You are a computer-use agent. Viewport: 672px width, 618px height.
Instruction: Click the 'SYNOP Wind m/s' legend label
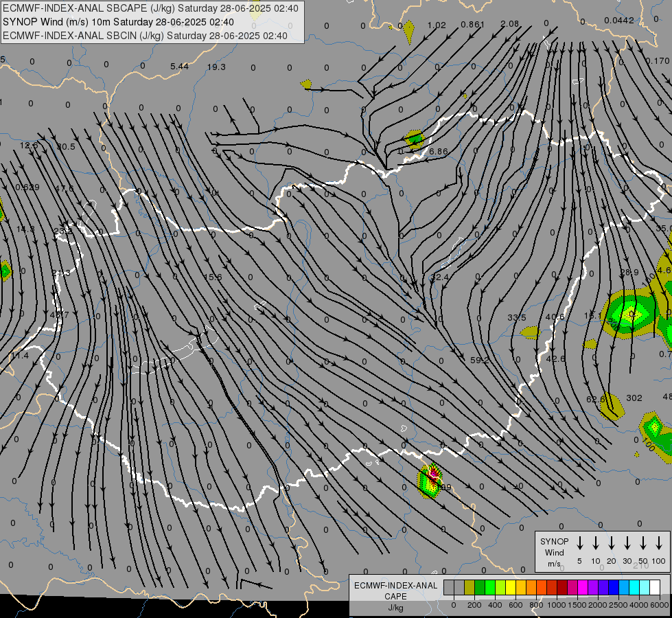coord(554,553)
